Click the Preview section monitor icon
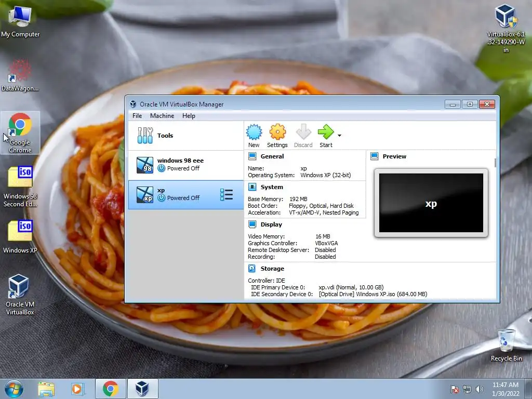The image size is (532, 399). [x=374, y=156]
